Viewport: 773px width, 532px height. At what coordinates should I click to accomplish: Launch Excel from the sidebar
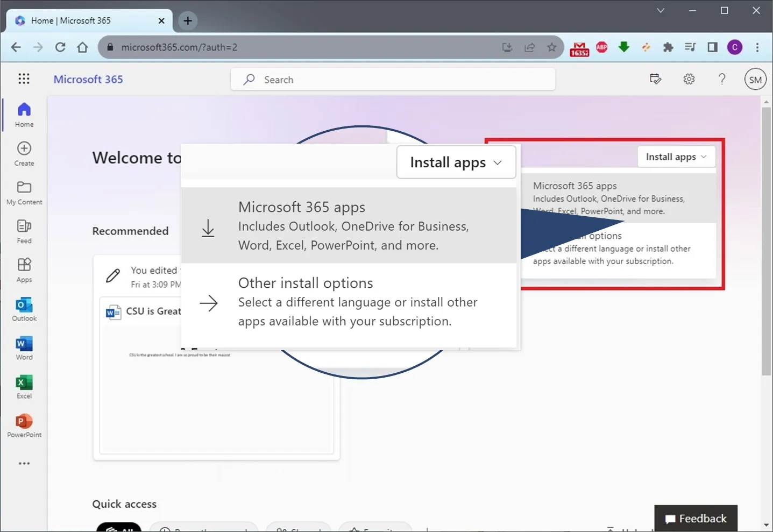tap(24, 386)
